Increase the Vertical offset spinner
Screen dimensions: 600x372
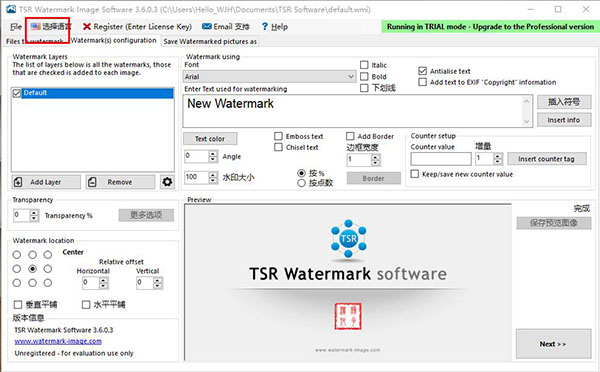[158, 281]
